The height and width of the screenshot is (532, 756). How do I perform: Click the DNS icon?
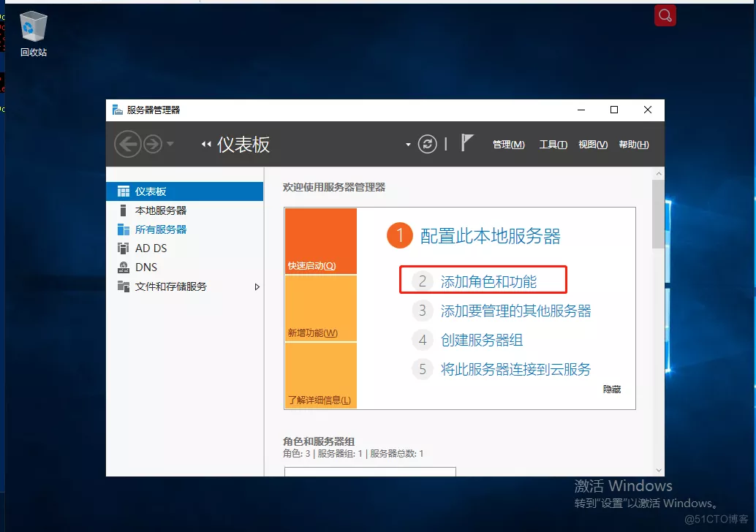[x=124, y=267]
